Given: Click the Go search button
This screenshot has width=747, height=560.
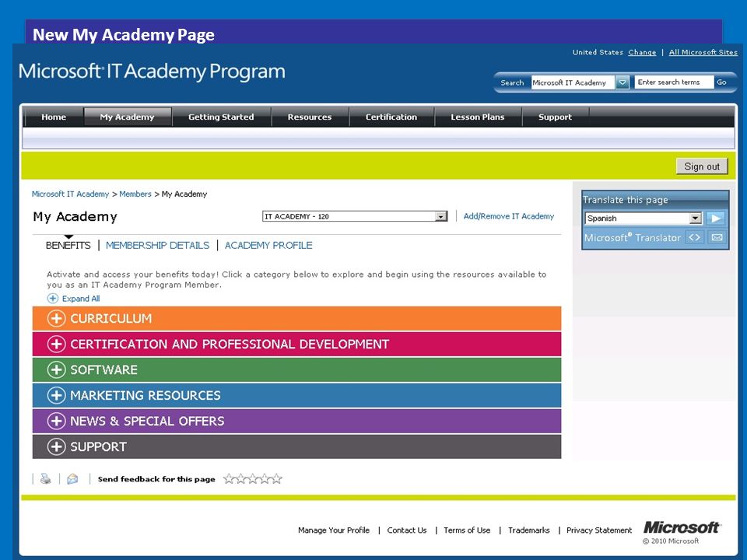Looking at the screenshot, I should pos(721,82).
